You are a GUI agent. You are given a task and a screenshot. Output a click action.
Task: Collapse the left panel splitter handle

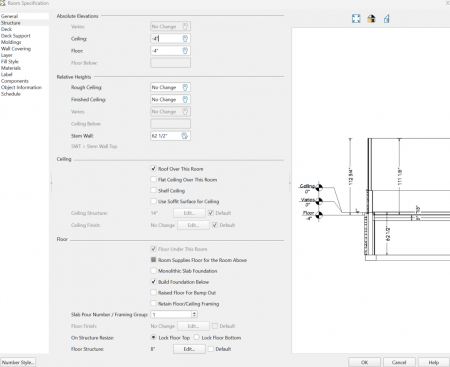51,183
